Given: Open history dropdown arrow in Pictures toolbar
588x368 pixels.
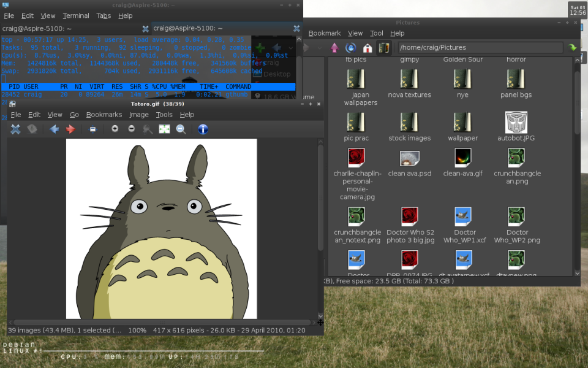Looking at the screenshot, I should (320, 48).
